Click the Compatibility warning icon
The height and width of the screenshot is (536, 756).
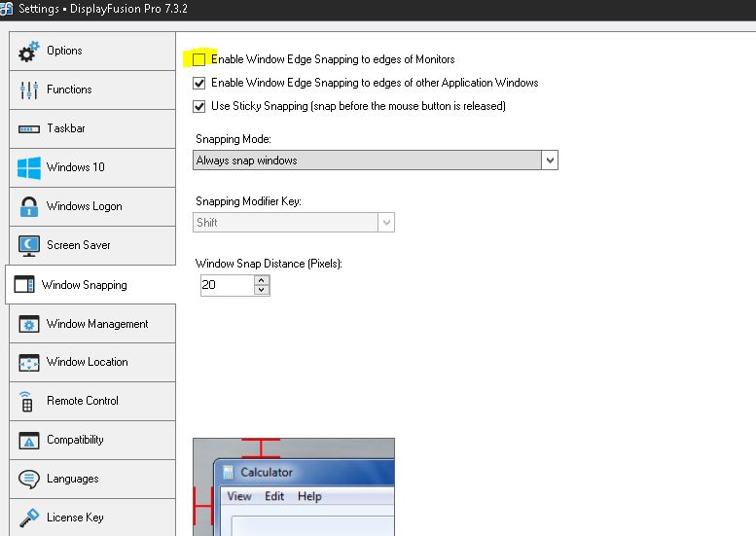click(x=29, y=440)
